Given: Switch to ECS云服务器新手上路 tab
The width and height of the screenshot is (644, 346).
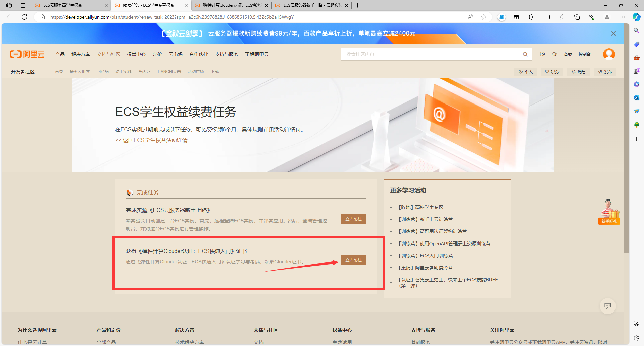Looking at the screenshot, I should coord(312,5).
